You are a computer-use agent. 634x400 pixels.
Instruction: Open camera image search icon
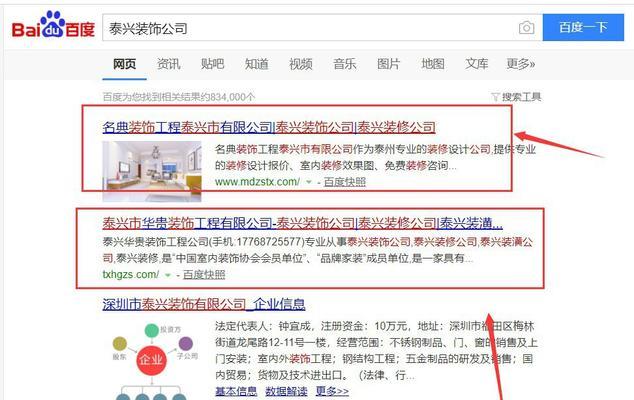pos(526,28)
